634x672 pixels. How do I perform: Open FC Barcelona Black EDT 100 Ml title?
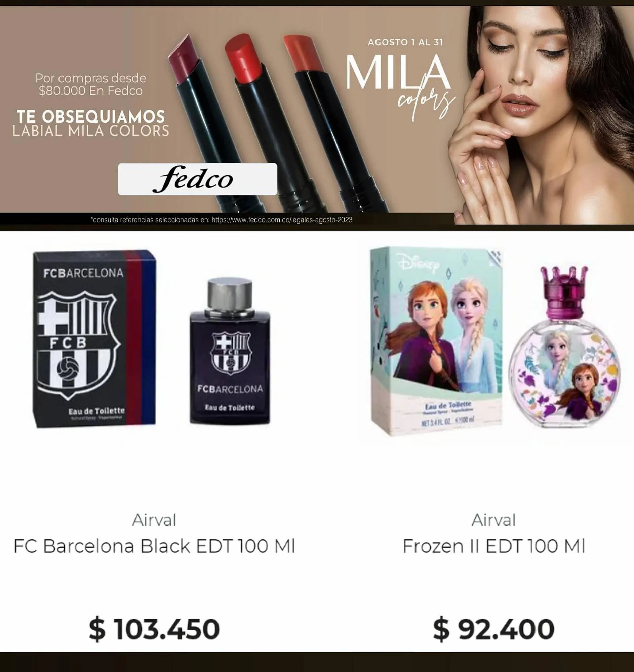[154, 546]
